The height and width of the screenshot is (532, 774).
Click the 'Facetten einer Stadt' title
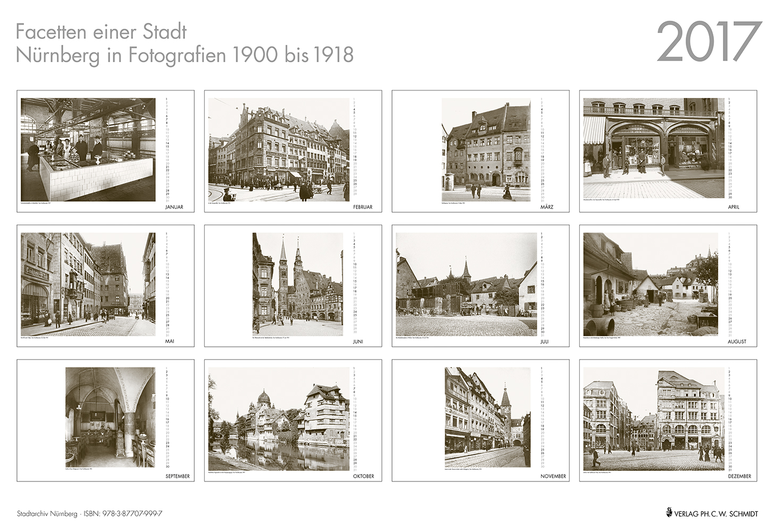(101, 32)
